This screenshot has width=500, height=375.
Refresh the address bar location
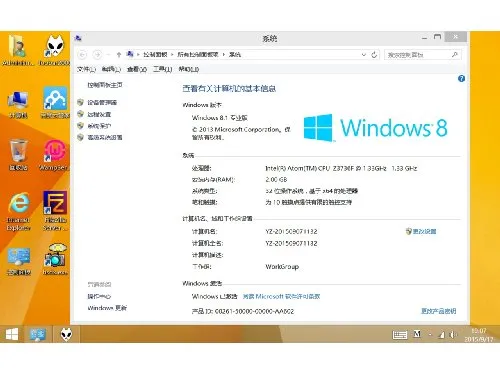[374, 54]
